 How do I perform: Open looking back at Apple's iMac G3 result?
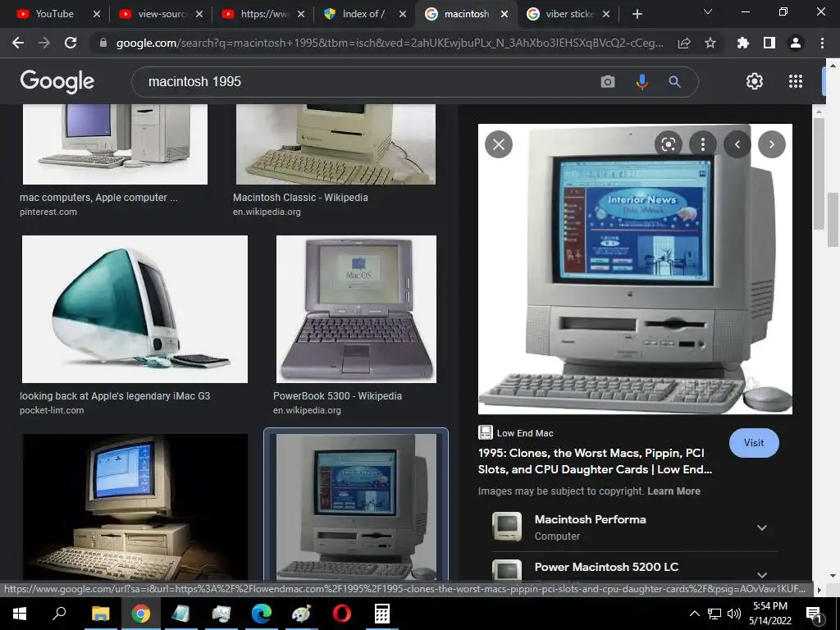(x=115, y=396)
